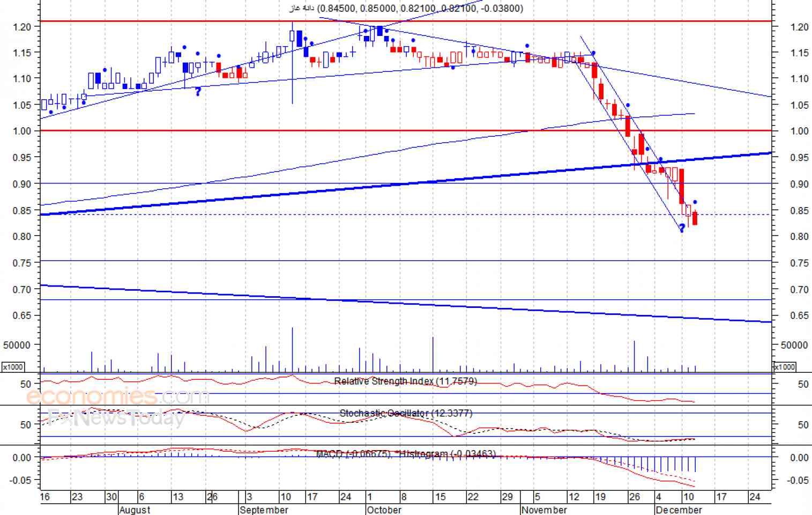Click "1.20" on the left price axis

(23, 26)
